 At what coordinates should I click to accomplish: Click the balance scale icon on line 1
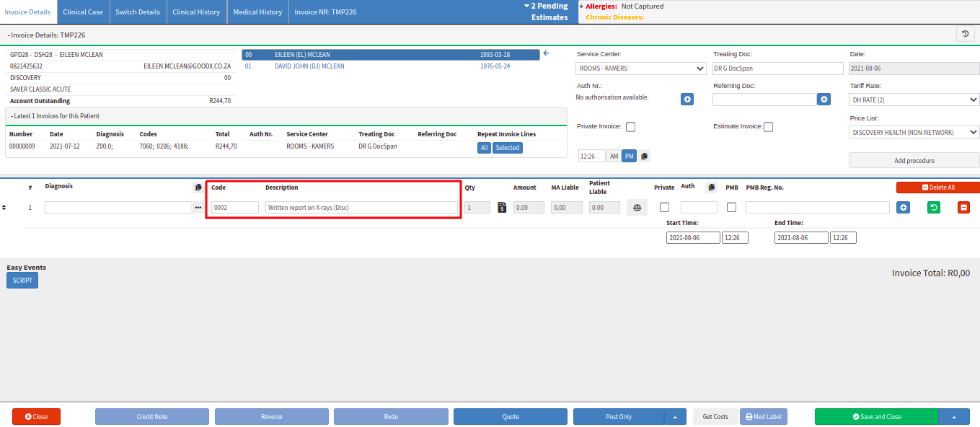pos(637,208)
